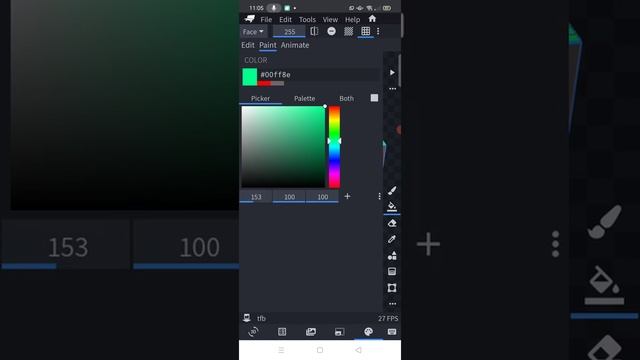Screen dimensions: 640x360
Task: Select the Both tab
Action: tap(347, 98)
